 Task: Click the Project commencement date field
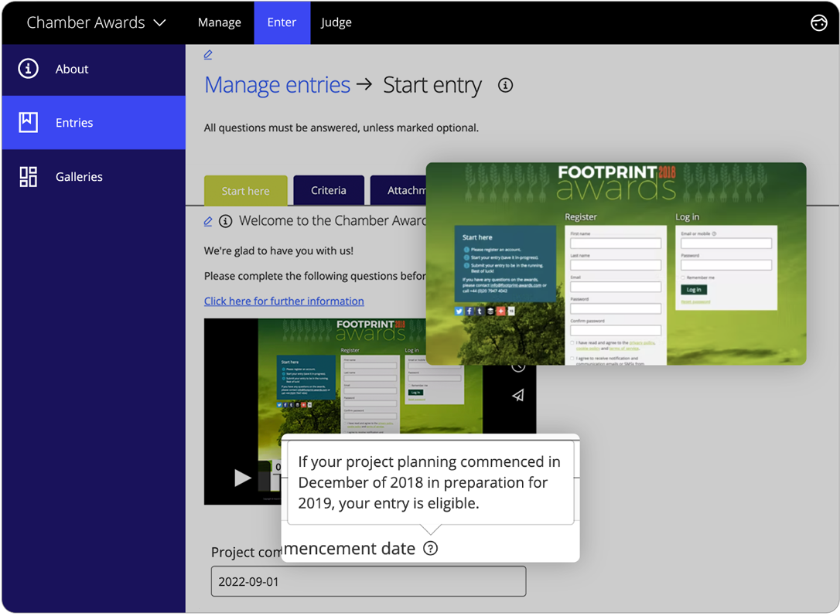[x=368, y=581]
